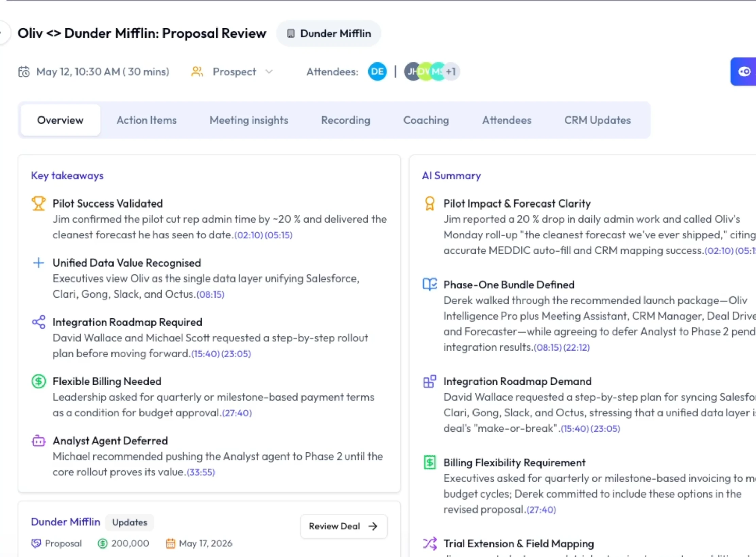Click the handshake icon beside Proposal
756x557 pixels.
point(36,543)
